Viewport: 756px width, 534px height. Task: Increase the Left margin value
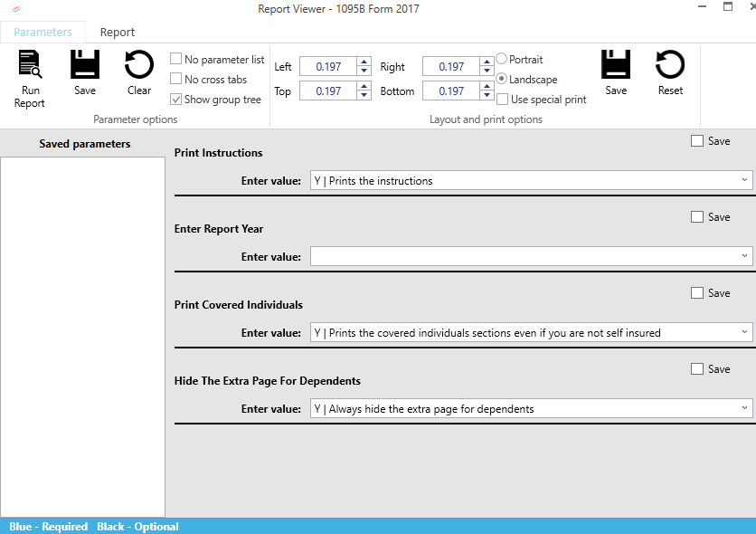(x=364, y=62)
